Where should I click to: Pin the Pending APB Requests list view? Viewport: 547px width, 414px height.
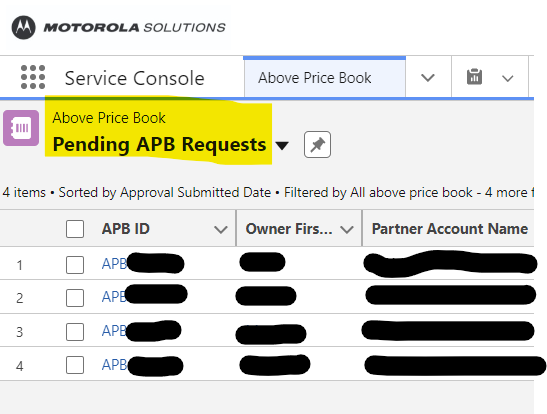pyautogui.click(x=317, y=144)
